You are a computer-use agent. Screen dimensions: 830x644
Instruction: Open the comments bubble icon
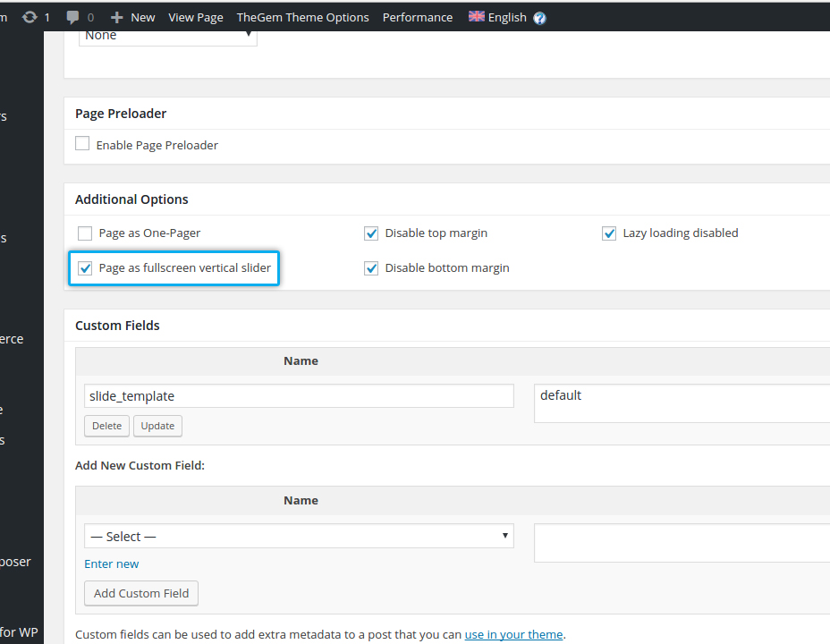73,17
